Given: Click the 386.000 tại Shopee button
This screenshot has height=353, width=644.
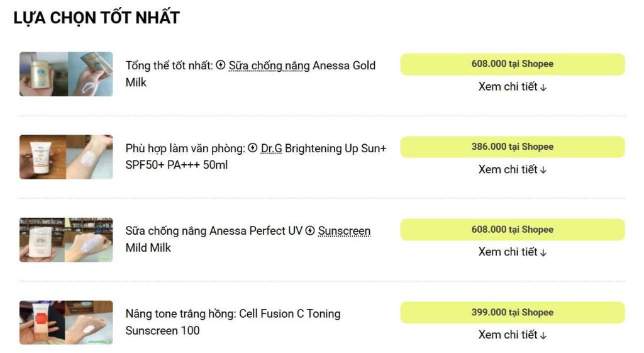Looking at the screenshot, I should [513, 147].
